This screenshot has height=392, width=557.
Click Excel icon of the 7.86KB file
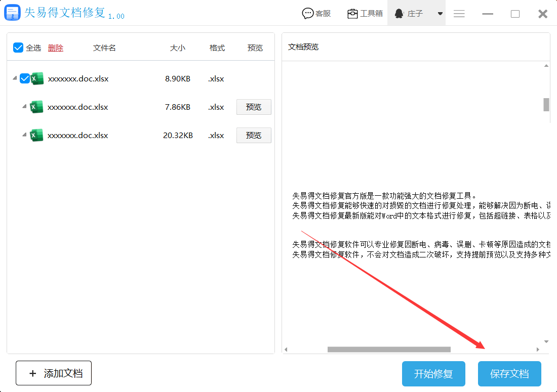click(x=36, y=107)
